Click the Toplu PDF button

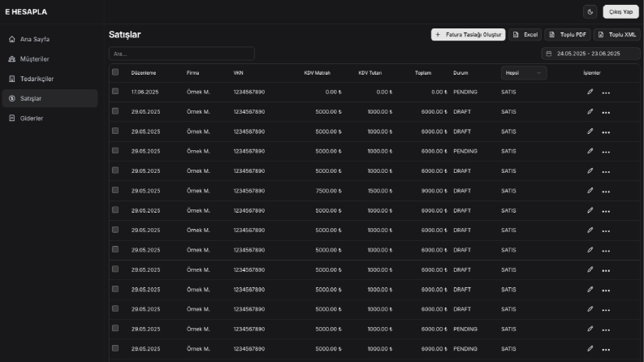click(x=568, y=34)
